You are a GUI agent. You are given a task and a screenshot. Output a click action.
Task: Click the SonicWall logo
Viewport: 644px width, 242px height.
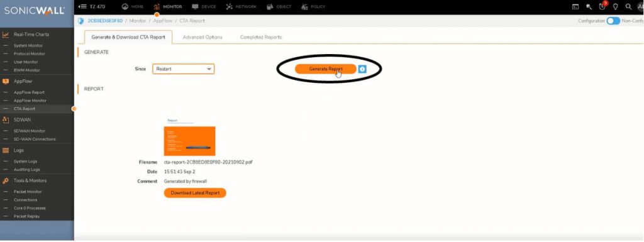(35, 11)
